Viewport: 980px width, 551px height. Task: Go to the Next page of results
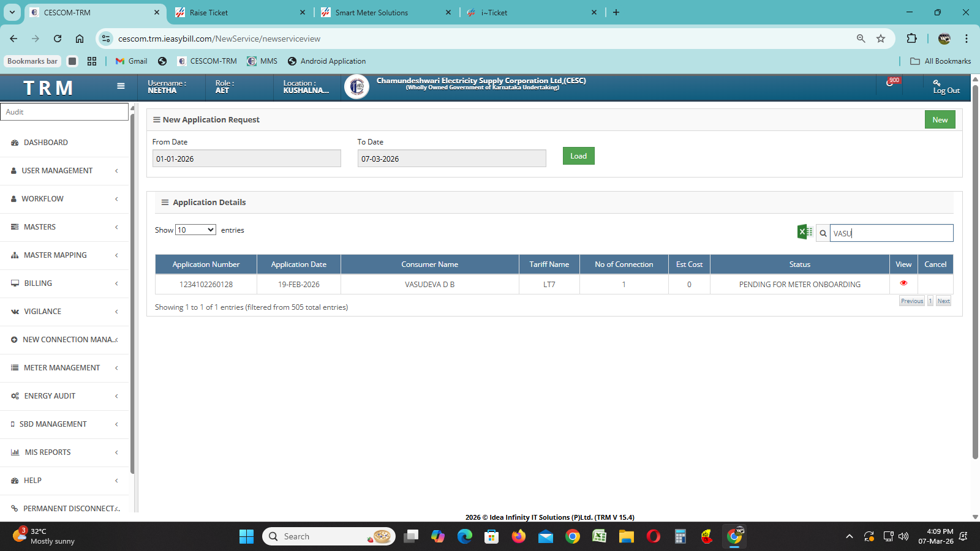click(x=943, y=301)
